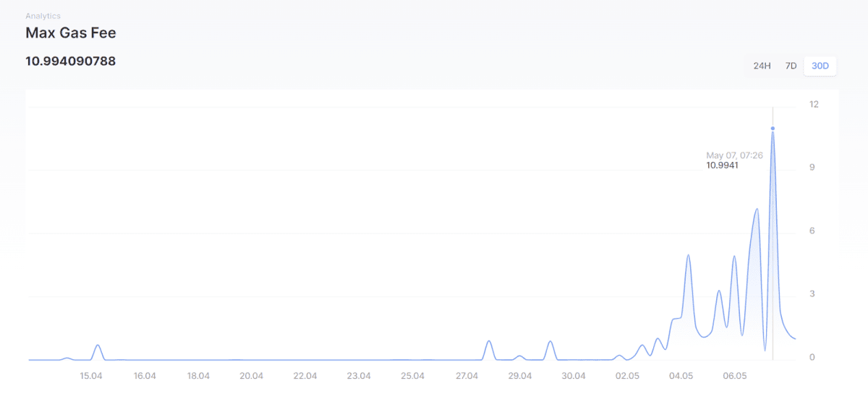868x407 pixels.
Task: Select the 02.05 x-axis date label
Action: (x=627, y=376)
